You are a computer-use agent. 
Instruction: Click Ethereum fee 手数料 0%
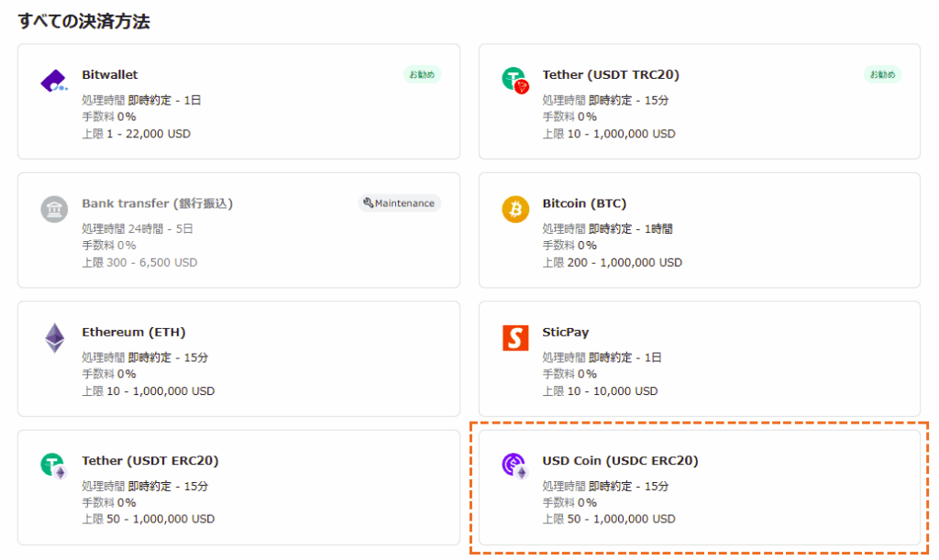click(109, 374)
